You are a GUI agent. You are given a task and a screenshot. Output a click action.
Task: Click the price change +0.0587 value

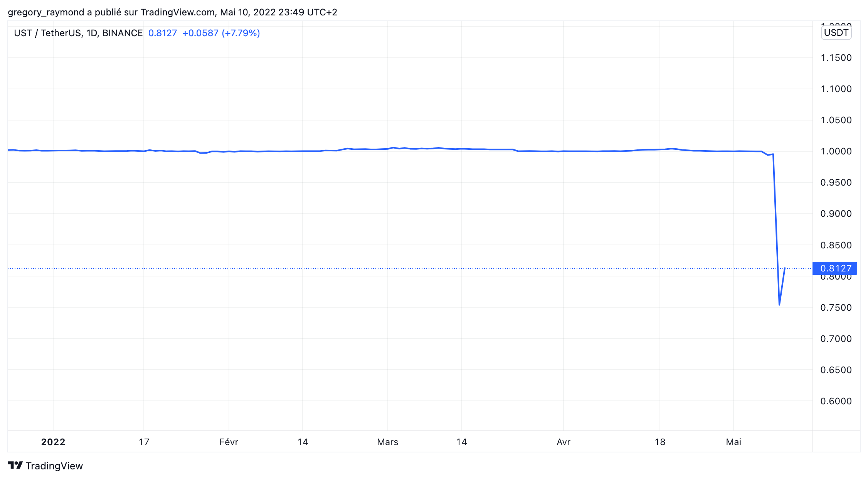200,33
